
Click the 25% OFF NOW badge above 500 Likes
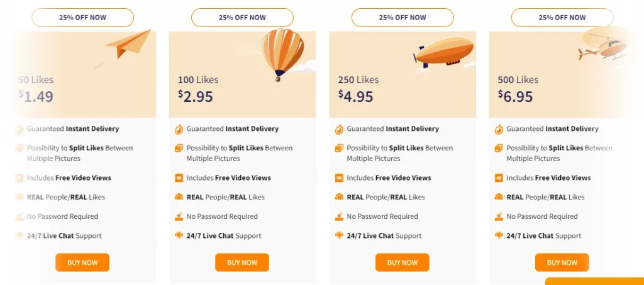(x=562, y=18)
